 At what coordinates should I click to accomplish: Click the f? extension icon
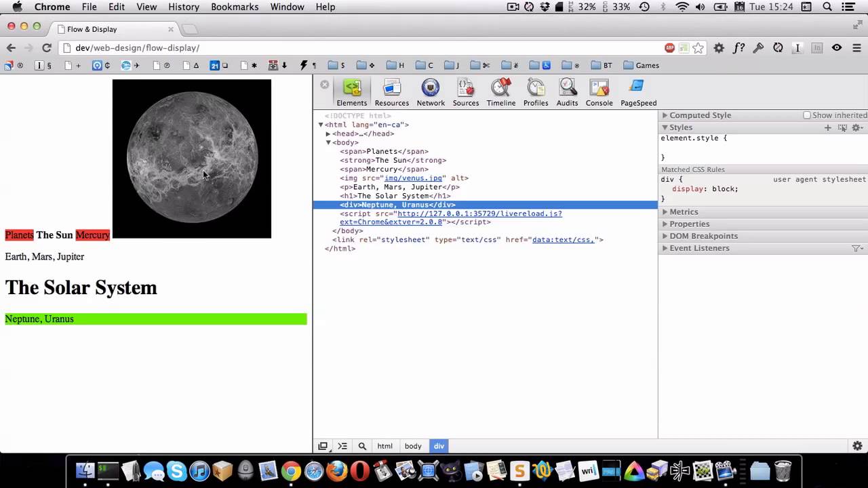738,47
